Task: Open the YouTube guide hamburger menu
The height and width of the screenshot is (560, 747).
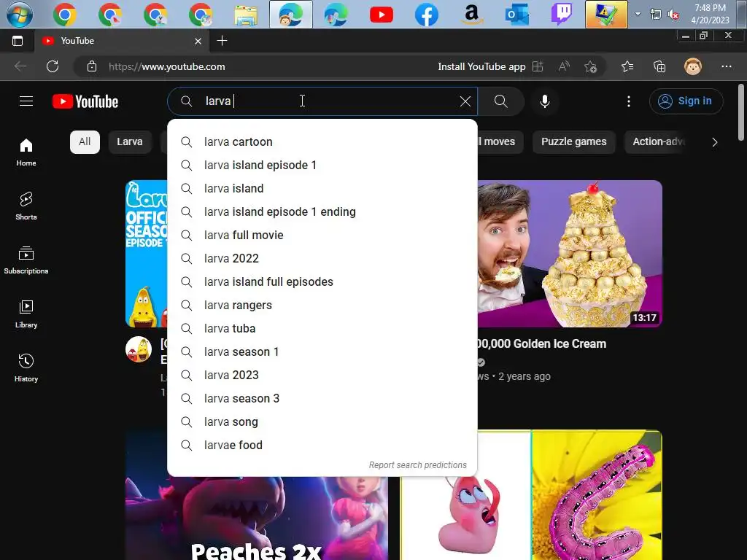Action: point(26,101)
